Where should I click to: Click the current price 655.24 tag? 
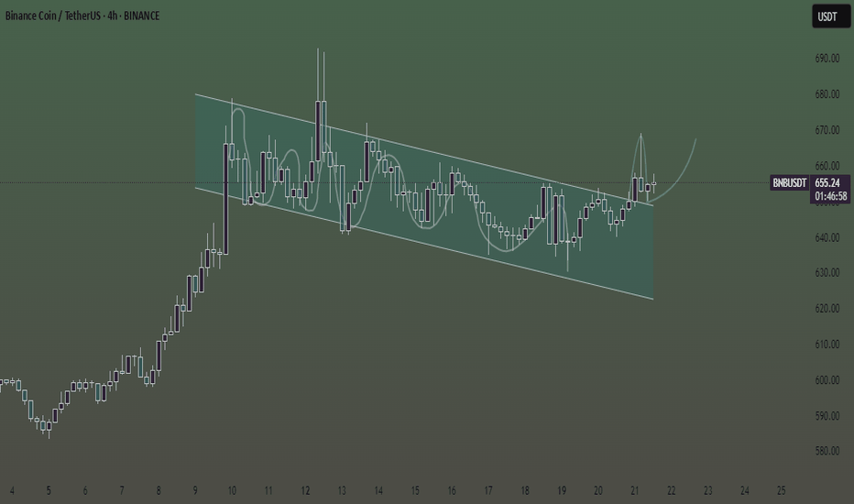point(827,182)
